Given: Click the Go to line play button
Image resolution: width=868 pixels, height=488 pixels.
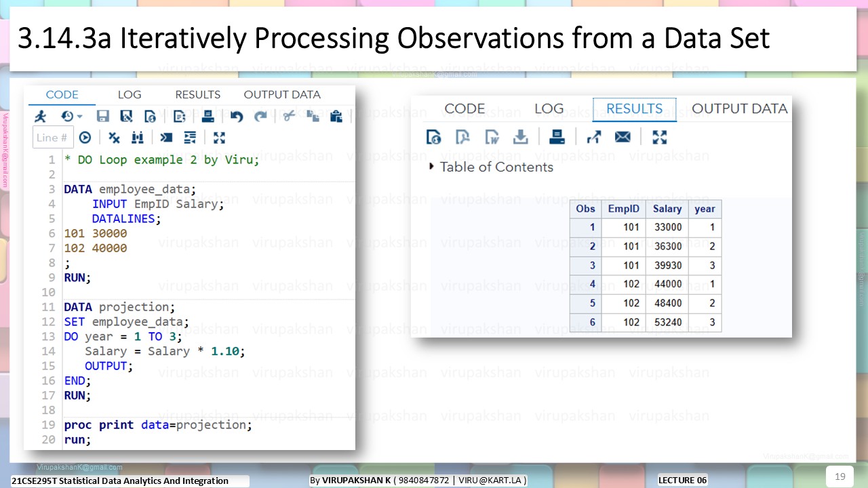Looking at the screenshot, I should tap(85, 138).
